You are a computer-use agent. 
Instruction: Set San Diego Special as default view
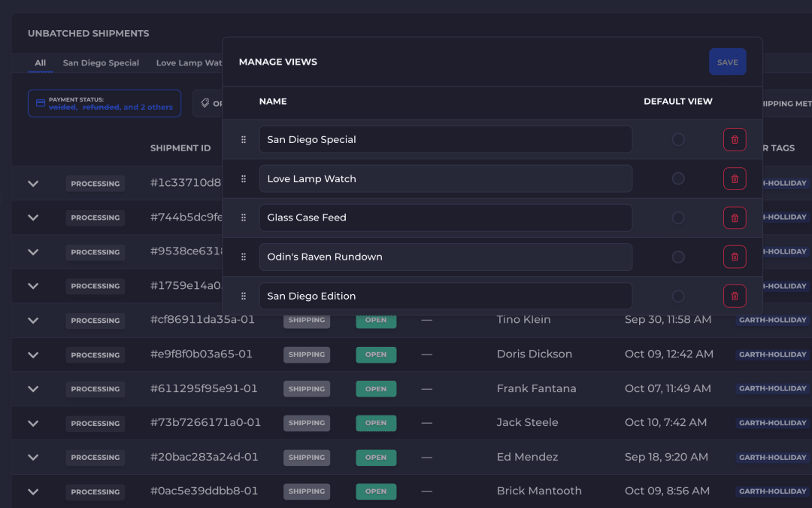tap(678, 139)
